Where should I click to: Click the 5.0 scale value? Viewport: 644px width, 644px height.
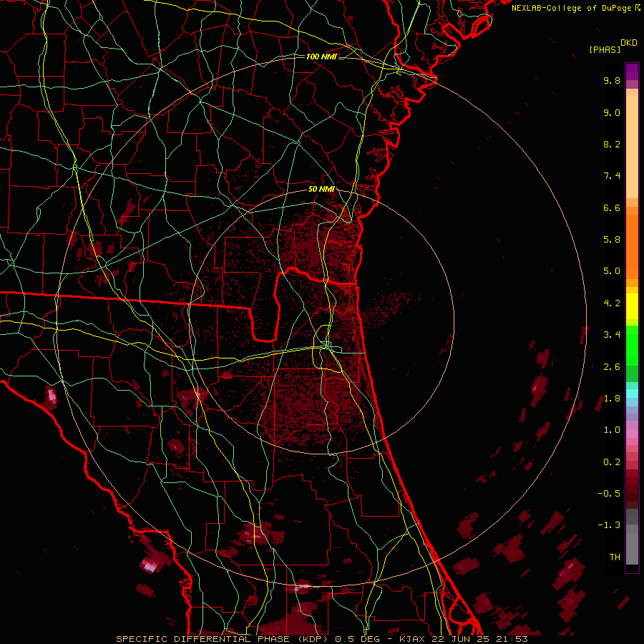[x=612, y=271]
